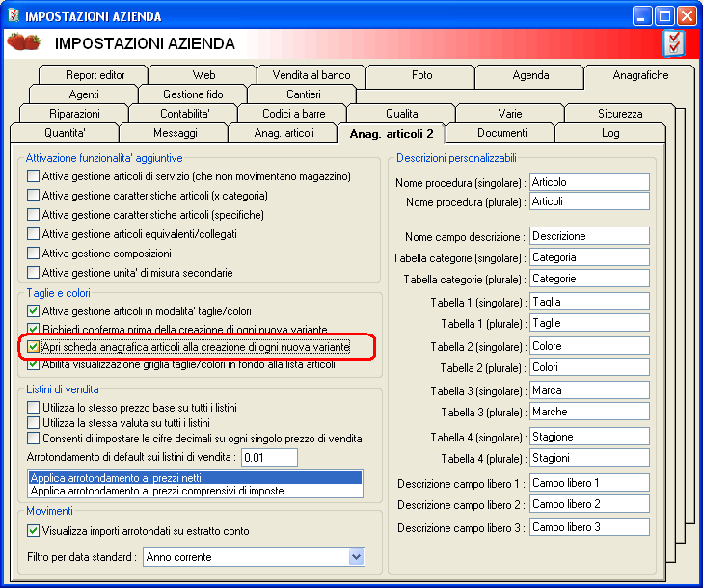The height and width of the screenshot is (588, 703).
Task: Click the 'Nome campo descrizione' field
Action: tap(589, 236)
